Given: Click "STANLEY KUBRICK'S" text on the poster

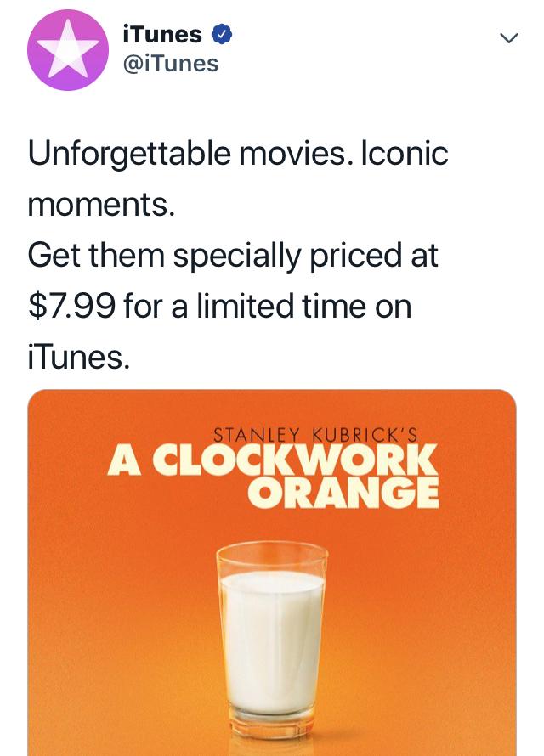Looking at the screenshot, I should (x=315, y=436).
